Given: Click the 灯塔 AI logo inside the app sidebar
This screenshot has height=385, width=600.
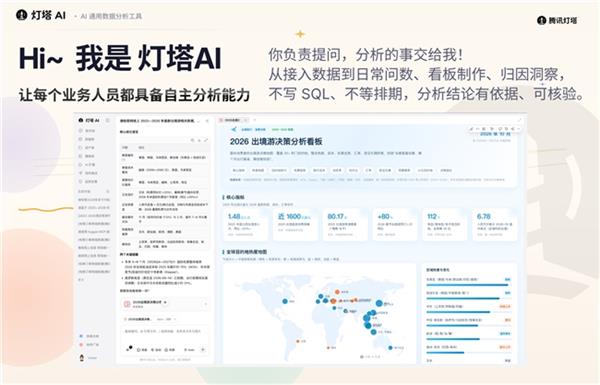Looking at the screenshot, I should (x=89, y=120).
